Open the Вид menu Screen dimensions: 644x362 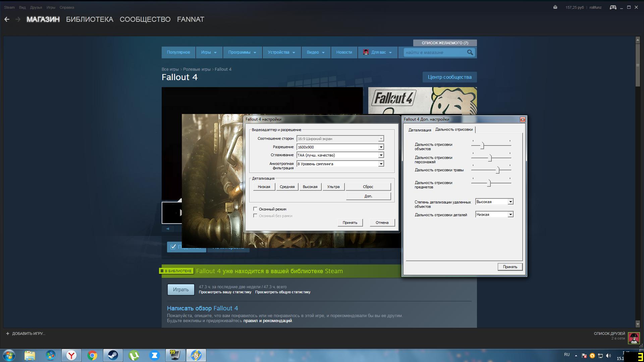[x=22, y=7]
